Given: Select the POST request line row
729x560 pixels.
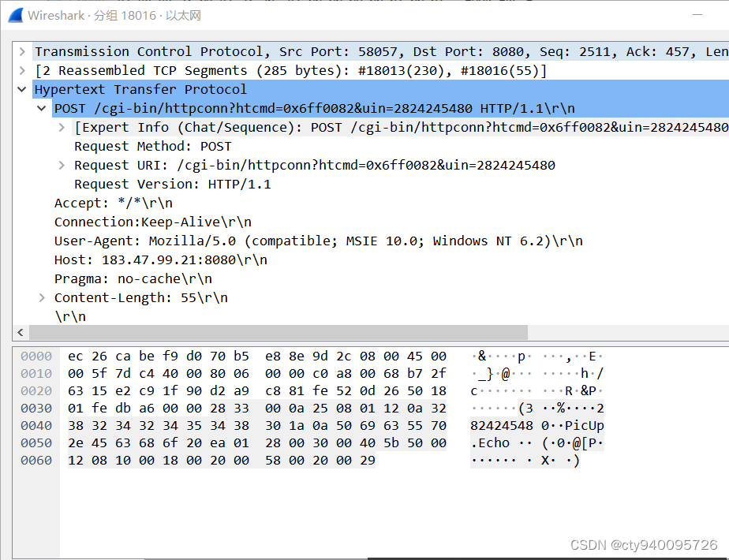Looking at the screenshot, I should pos(391,108).
